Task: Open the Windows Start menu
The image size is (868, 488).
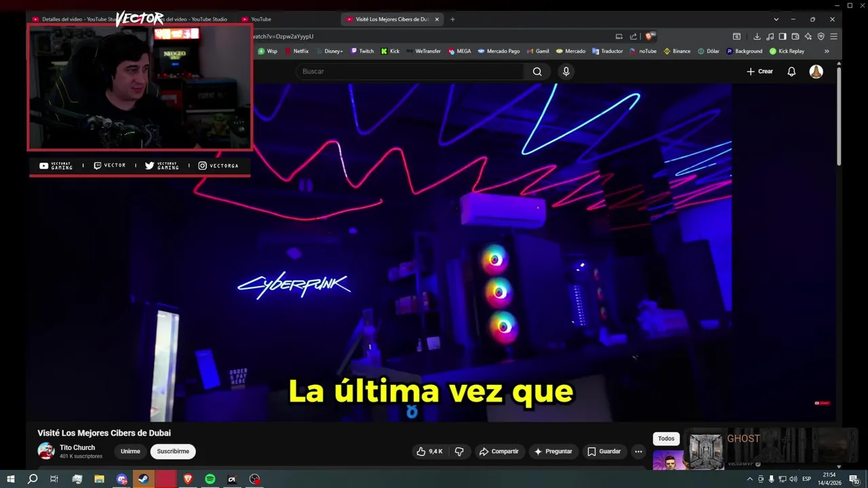Action: click(x=10, y=479)
